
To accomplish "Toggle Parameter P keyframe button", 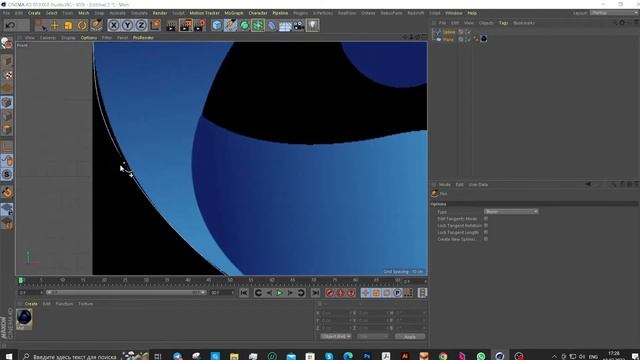I will pos(397,293).
